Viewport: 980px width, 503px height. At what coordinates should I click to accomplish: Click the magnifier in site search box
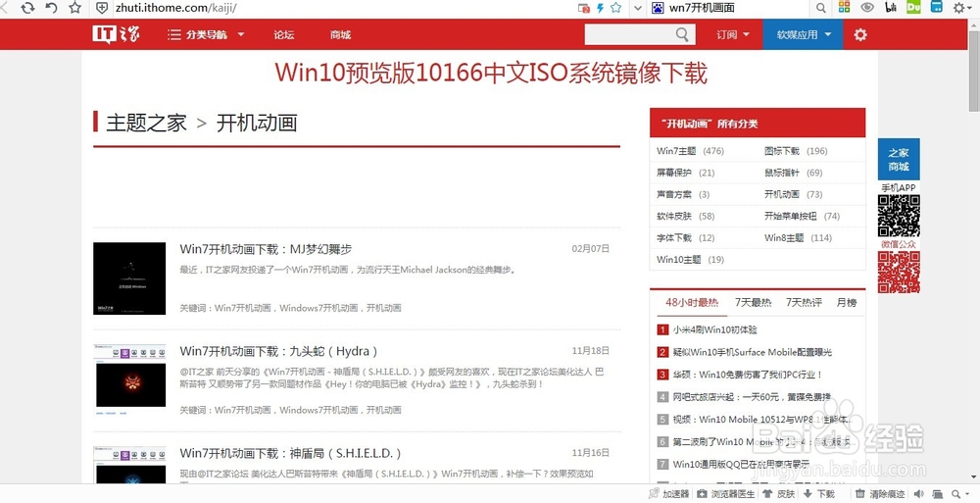coord(682,34)
